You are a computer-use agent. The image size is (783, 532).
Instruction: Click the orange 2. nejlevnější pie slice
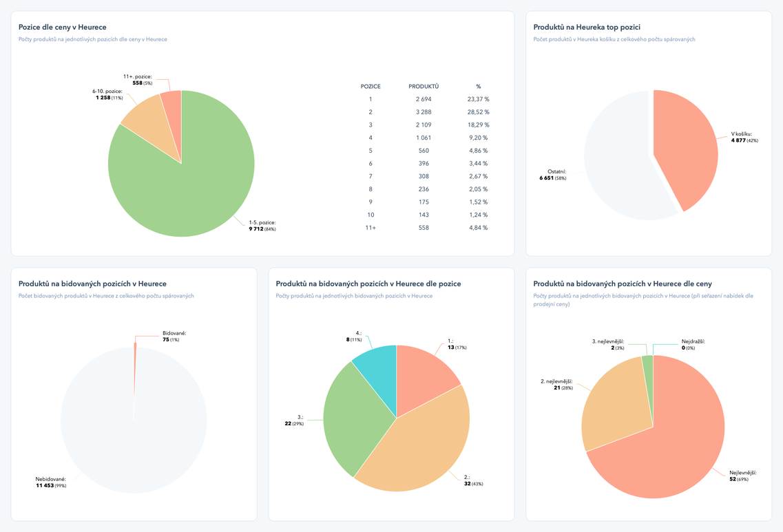(x=617, y=404)
